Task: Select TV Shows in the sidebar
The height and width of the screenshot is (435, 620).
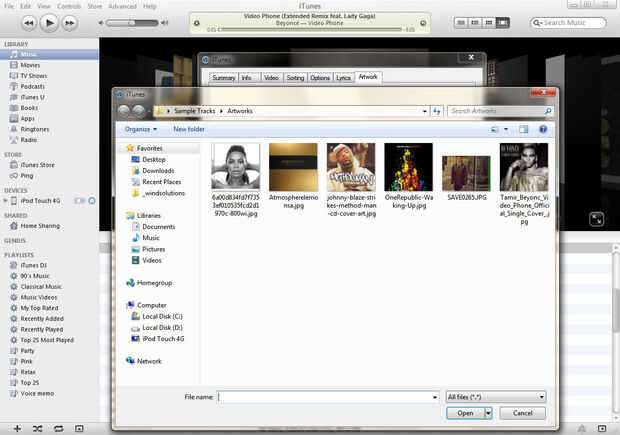Action: (34, 76)
